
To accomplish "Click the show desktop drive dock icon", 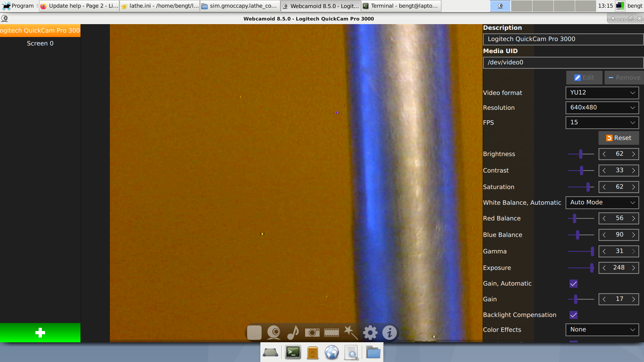I will click(x=270, y=352).
